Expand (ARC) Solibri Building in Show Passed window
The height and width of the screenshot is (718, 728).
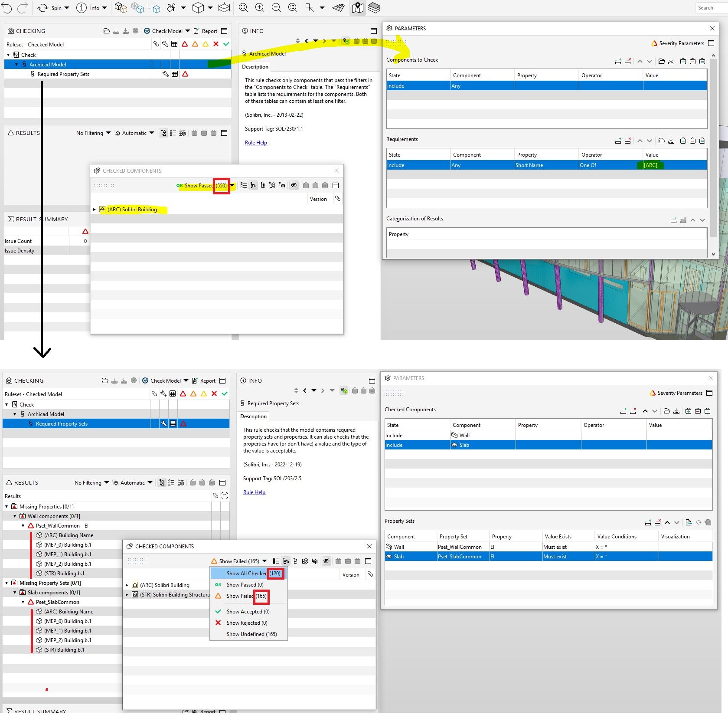coord(94,210)
